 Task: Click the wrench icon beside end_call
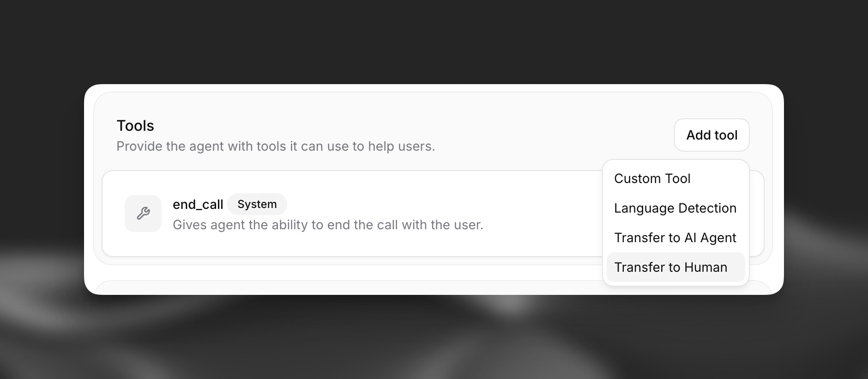143,213
